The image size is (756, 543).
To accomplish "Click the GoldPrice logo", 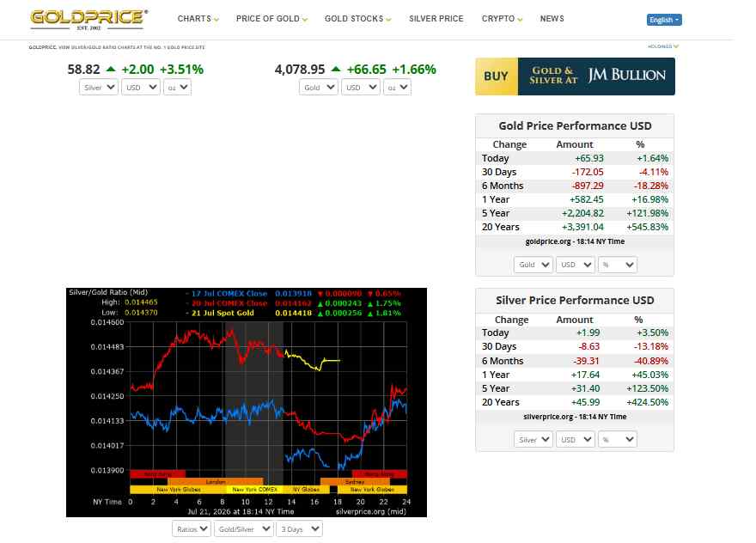I will 88,19.
